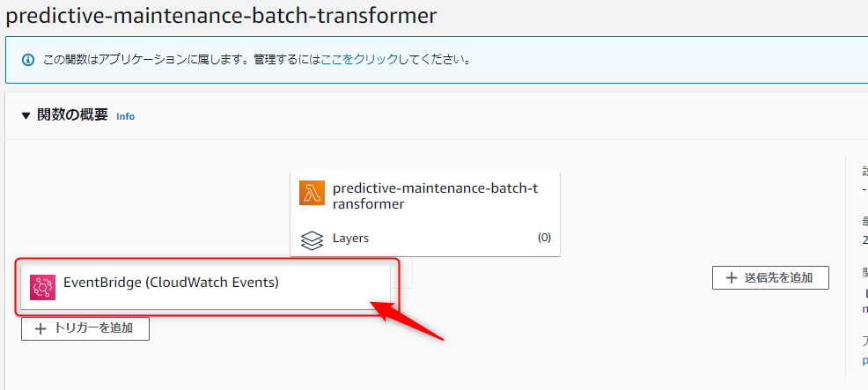This screenshot has height=390, width=868.
Task: Click the predictive-maintenance-batch-transformer name in the function card
Action: pos(435,195)
